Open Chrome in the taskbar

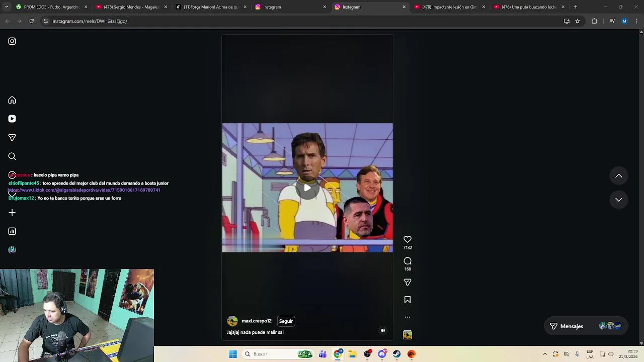tap(338, 354)
